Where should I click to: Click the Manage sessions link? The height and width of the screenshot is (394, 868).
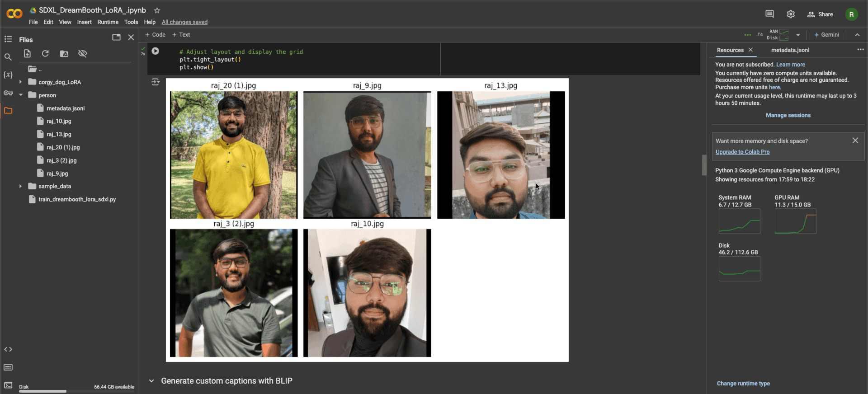(x=788, y=115)
